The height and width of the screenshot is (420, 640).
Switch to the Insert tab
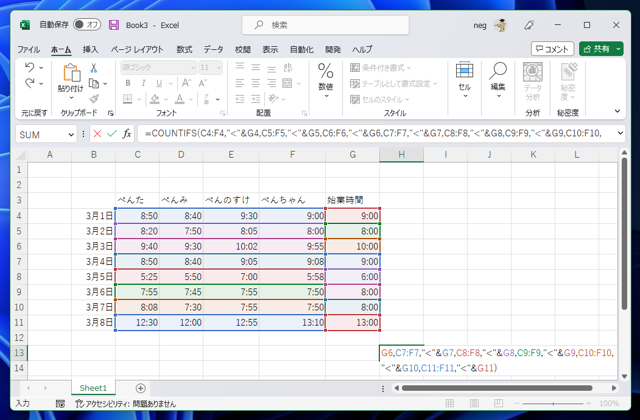[90, 49]
